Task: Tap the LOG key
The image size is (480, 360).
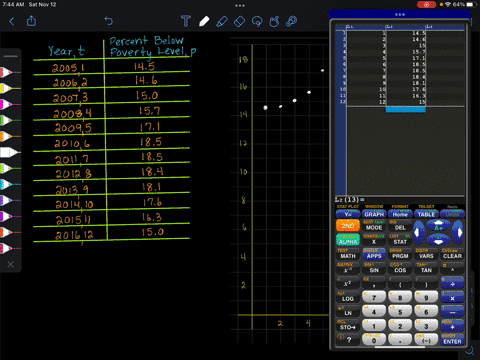Action: [348, 298]
